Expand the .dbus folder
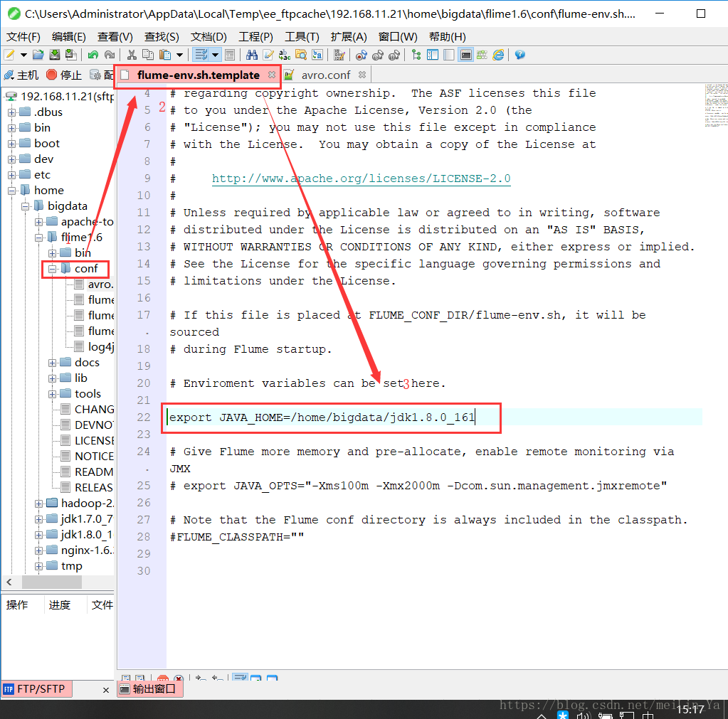Screen dimensions: 728x719 pos(12,112)
